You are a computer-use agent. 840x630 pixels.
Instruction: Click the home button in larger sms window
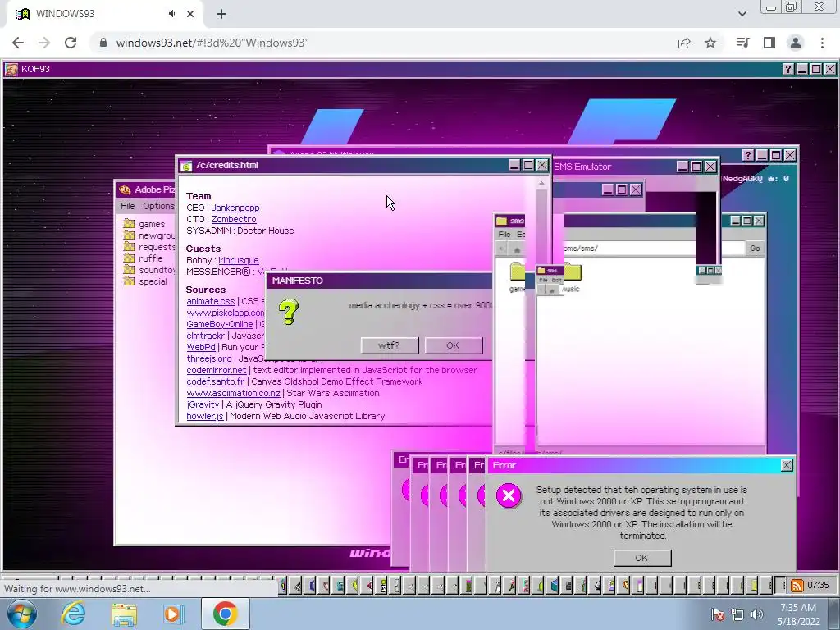[x=517, y=249]
